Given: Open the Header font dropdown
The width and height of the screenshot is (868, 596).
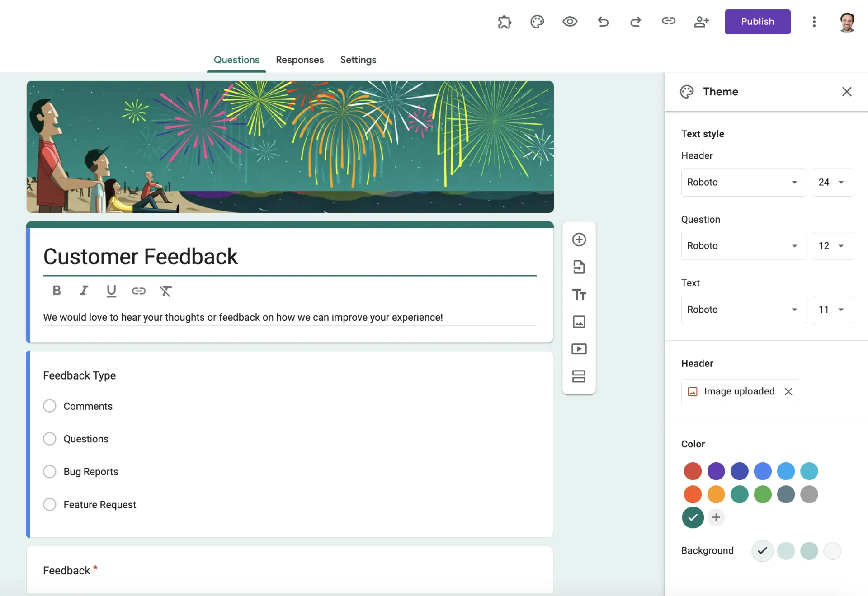Looking at the screenshot, I should tap(744, 182).
